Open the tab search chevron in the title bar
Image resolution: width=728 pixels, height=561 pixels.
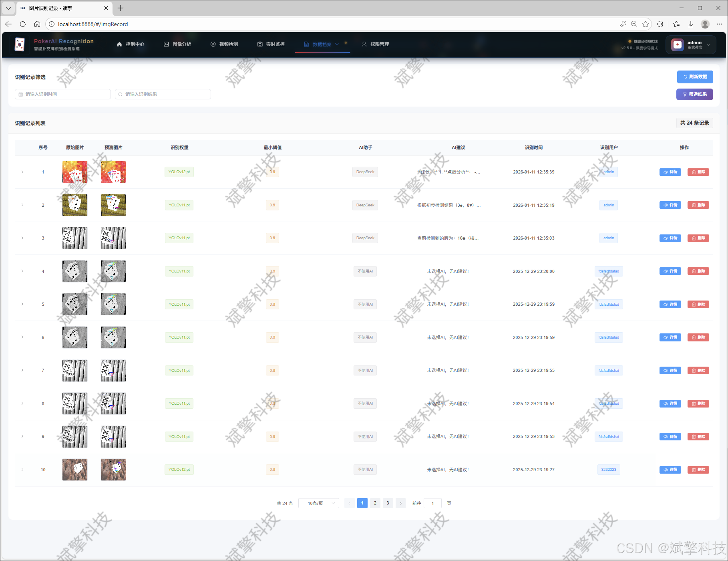click(x=8, y=8)
